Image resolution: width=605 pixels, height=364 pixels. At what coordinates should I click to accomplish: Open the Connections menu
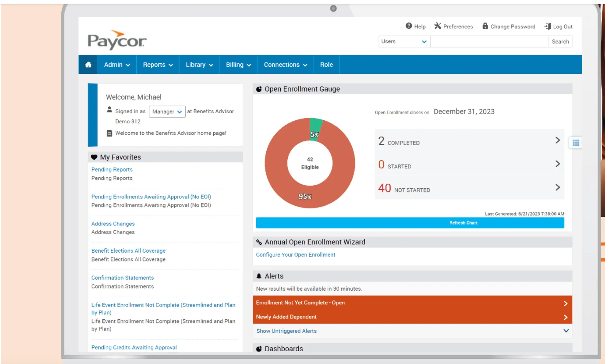[285, 65]
